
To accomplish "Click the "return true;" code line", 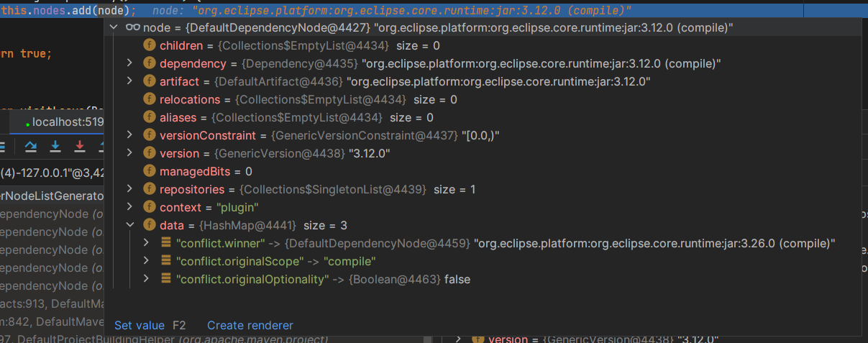I will 26,54.
